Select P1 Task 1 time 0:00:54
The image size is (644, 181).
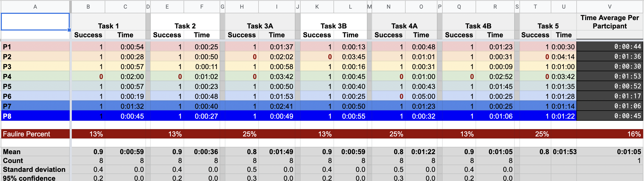click(x=125, y=47)
